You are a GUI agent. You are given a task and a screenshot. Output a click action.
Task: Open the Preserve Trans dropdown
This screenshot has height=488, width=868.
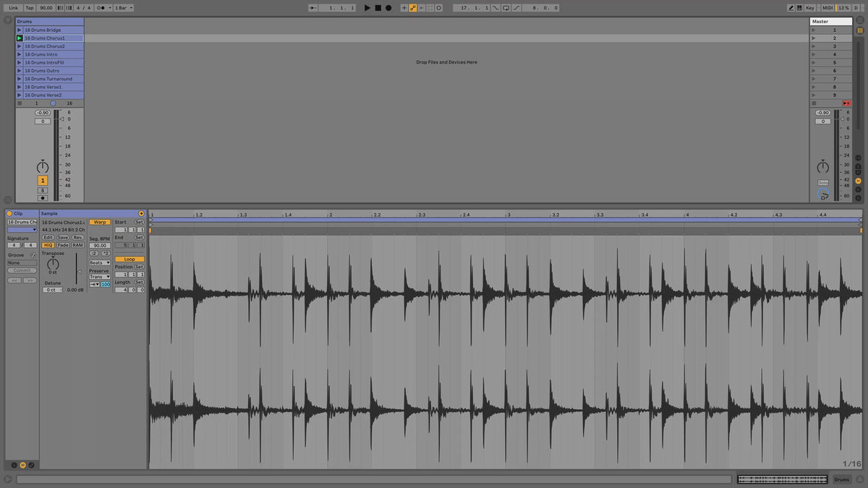click(99, 277)
